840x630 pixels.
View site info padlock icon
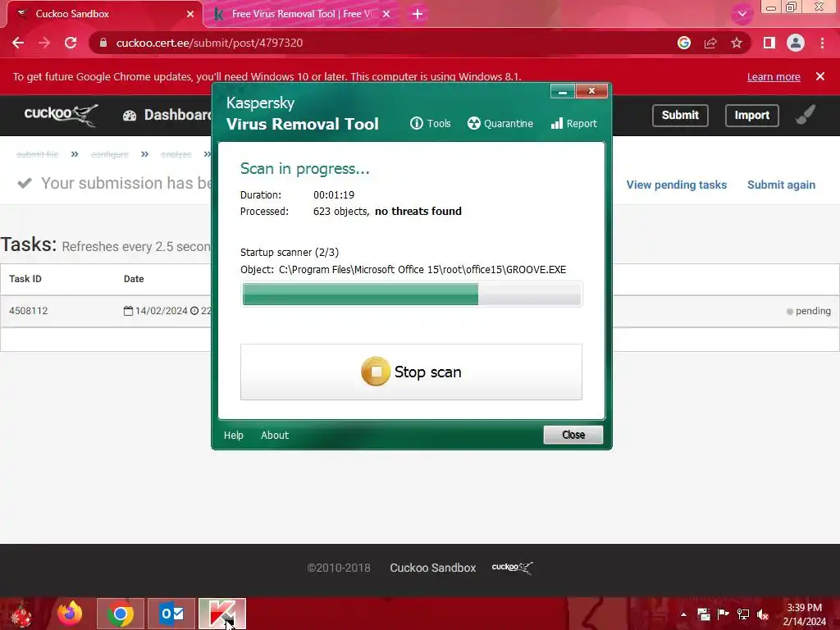point(103,43)
